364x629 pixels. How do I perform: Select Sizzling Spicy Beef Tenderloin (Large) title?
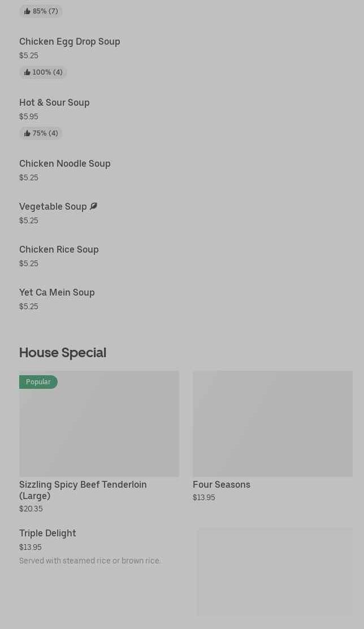pos(83,490)
